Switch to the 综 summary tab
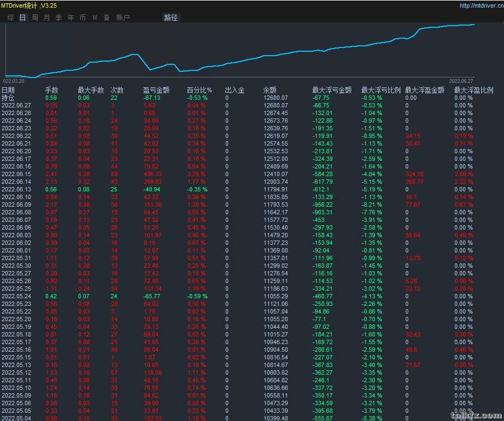The width and height of the screenshot is (504, 421). pos(10,17)
